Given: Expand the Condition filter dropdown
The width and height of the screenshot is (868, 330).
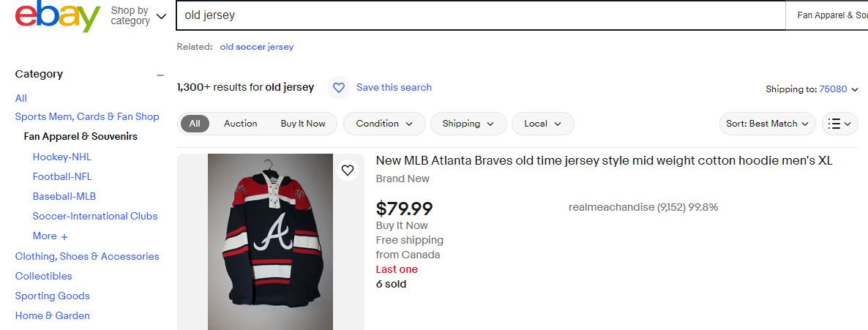Looking at the screenshot, I should click(x=384, y=124).
